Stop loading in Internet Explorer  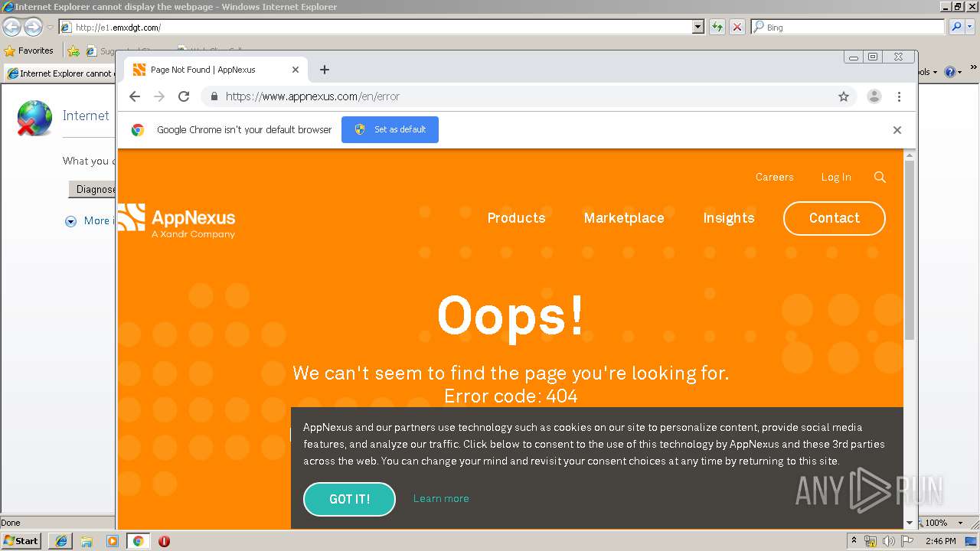[x=737, y=28]
